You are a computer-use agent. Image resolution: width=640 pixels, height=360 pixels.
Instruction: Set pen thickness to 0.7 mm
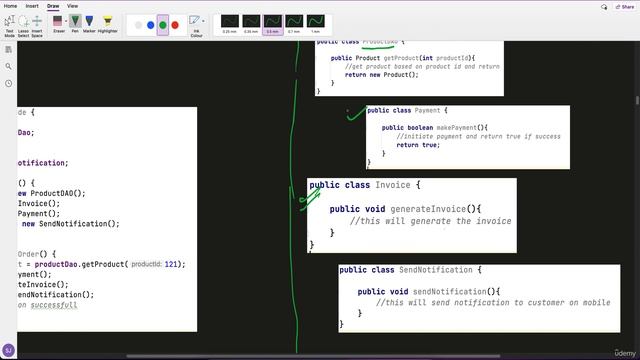click(294, 24)
